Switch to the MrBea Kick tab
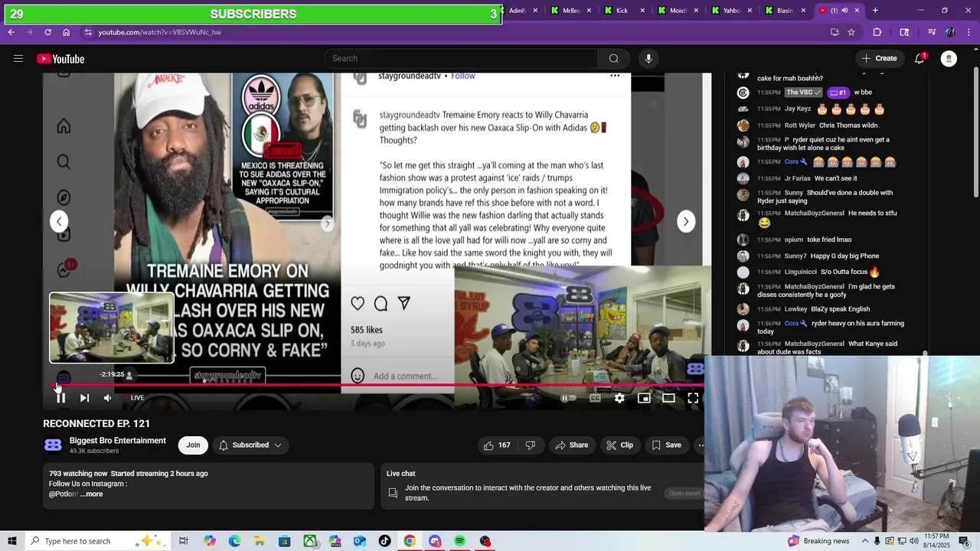Viewport: 980px width, 551px height. coord(570,11)
